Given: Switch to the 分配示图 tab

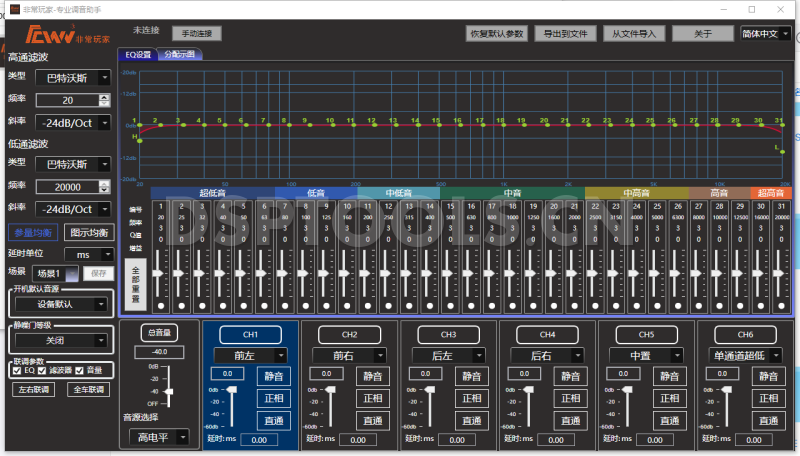Looking at the screenshot, I should tap(178, 54).
